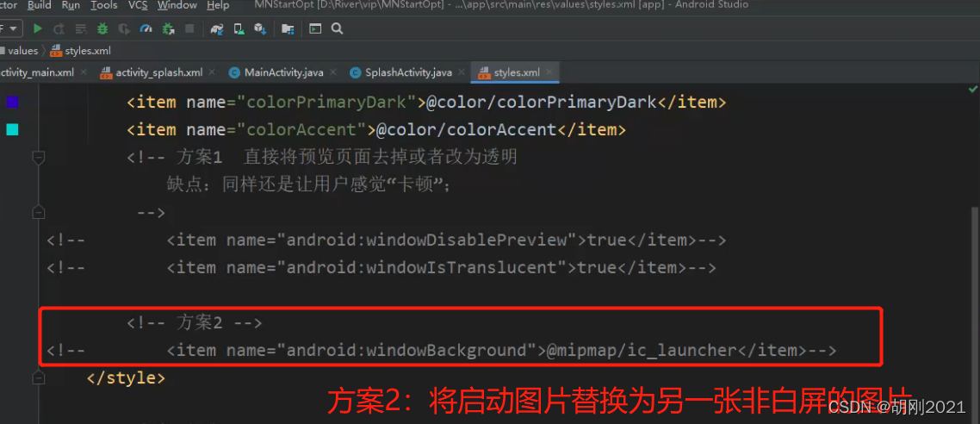Viewport: 980px width, 424px height.
Task: Open the Profile app gauge icon
Action: (x=146, y=28)
